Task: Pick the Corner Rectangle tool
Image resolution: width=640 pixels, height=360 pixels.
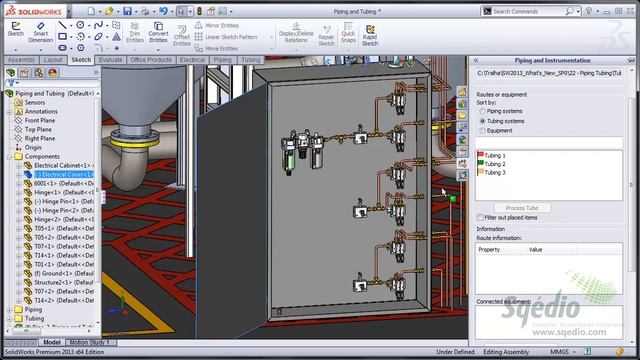Action: 62,37
